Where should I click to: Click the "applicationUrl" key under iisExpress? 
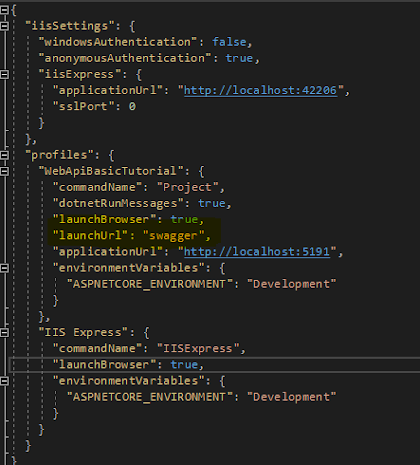click(108, 90)
